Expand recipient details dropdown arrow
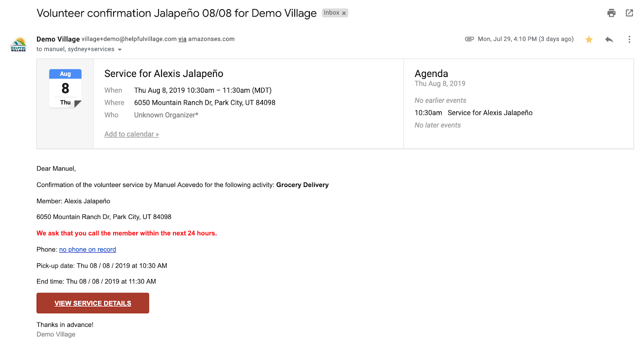This screenshot has width=644, height=341. click(120, 50)
